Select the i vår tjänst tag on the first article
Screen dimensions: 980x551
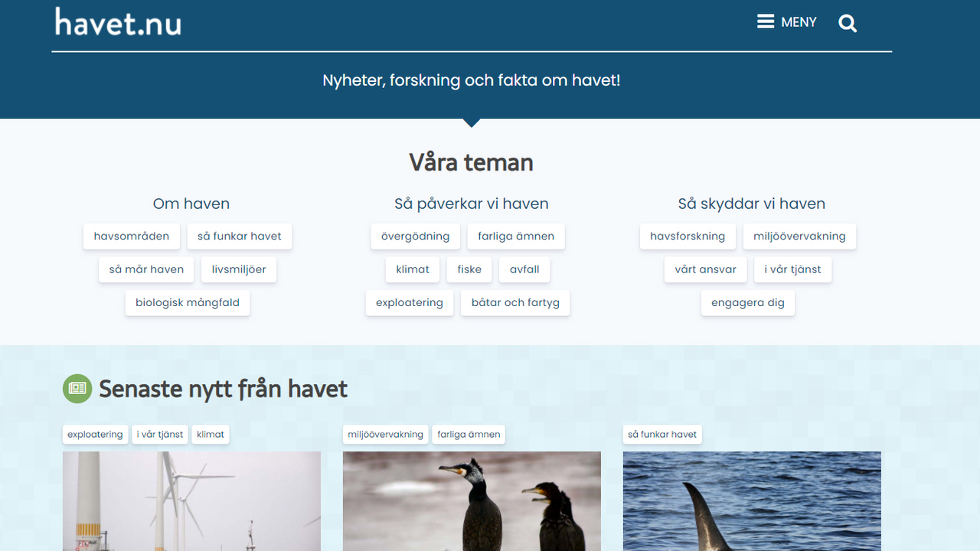click(159, 434)
